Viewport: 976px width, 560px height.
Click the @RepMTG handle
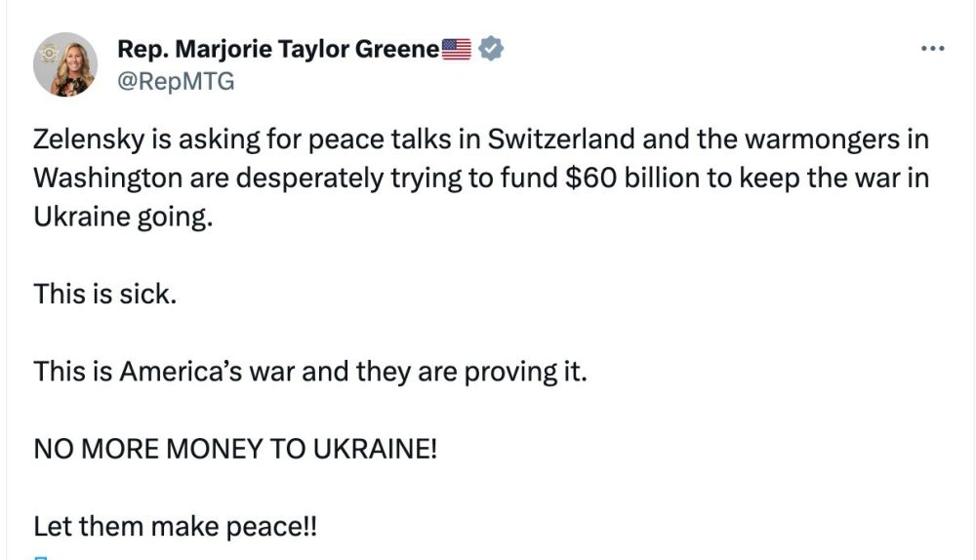click(176, 82)
